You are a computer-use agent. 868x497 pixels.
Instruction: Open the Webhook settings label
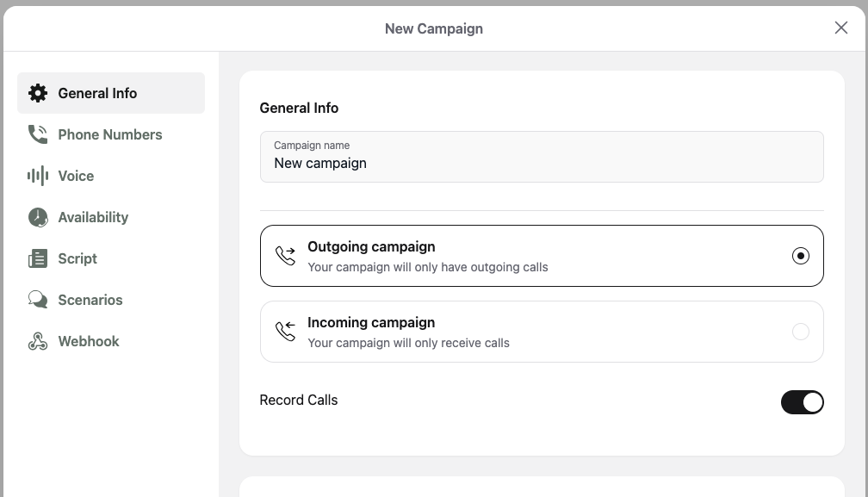(89, 341)
